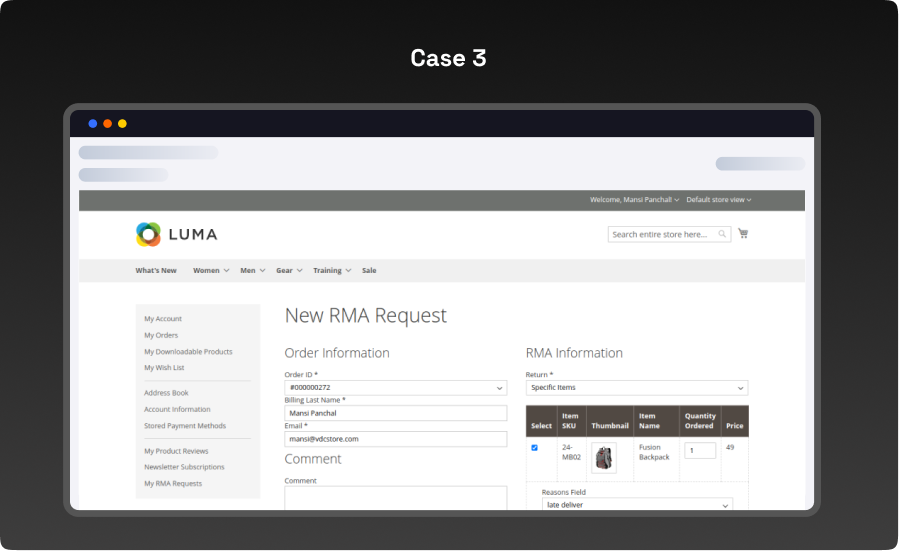
Task: Open the Women menu
Action: click(210, 270)
